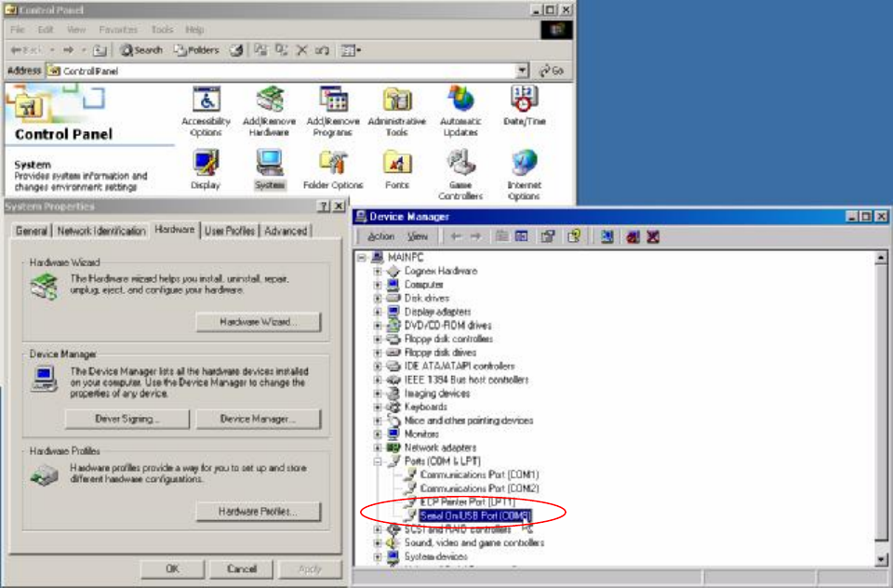Screen dimensions: 893x588
Task: Click the disable device toolbar icon
Action: [633, 236]
